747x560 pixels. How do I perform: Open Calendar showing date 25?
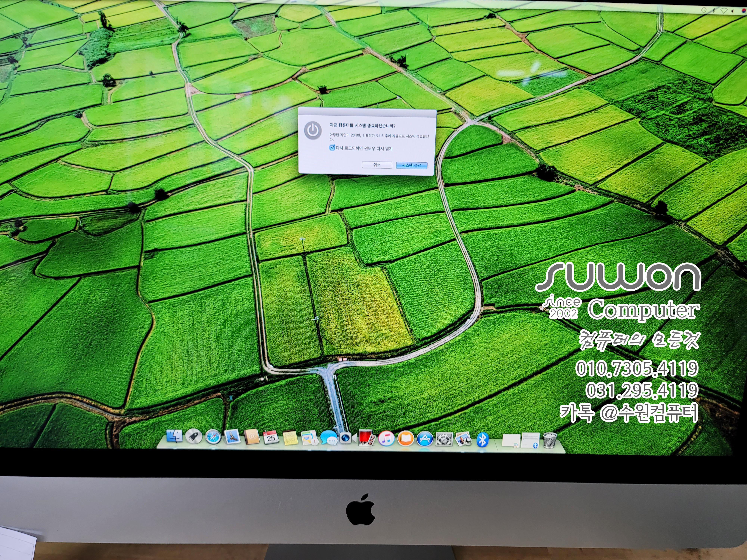[x=271, y=438]
